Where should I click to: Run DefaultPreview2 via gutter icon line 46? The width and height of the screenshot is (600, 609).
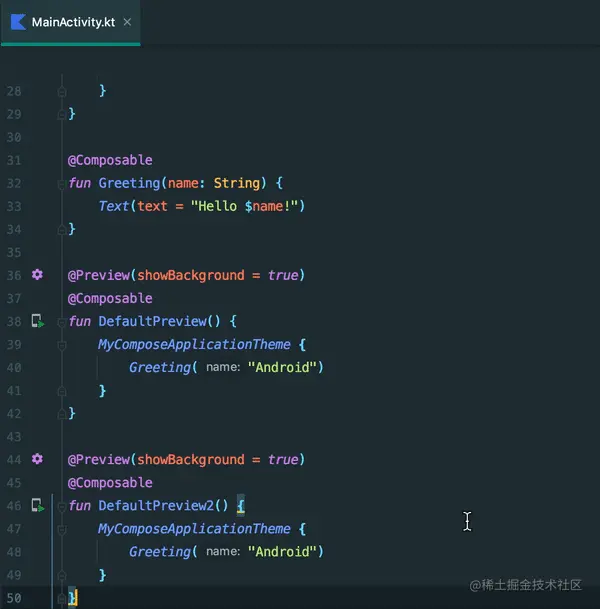[38, 506]
